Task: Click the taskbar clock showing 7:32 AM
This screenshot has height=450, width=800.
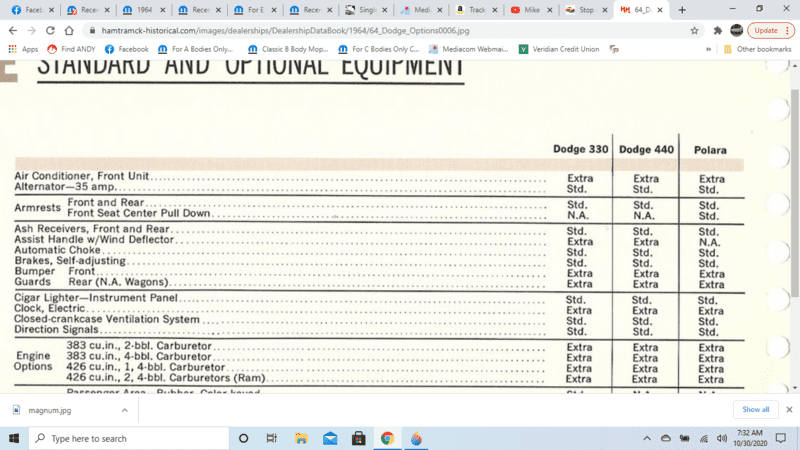Action: pos(750,438)
